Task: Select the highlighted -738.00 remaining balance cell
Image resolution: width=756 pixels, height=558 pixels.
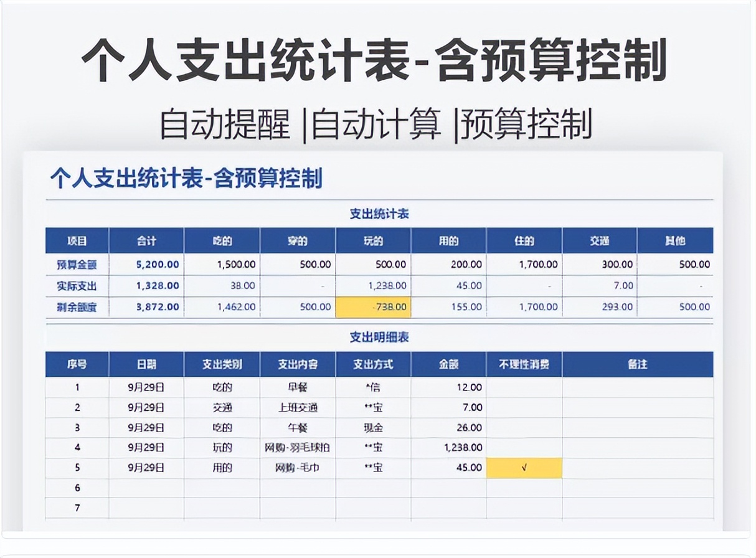Action: point(374,306)
